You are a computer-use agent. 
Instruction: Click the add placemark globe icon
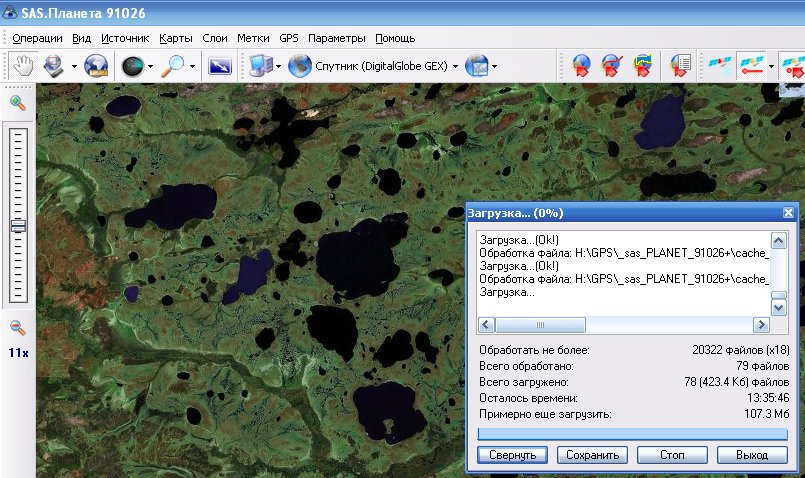point(581,67)
